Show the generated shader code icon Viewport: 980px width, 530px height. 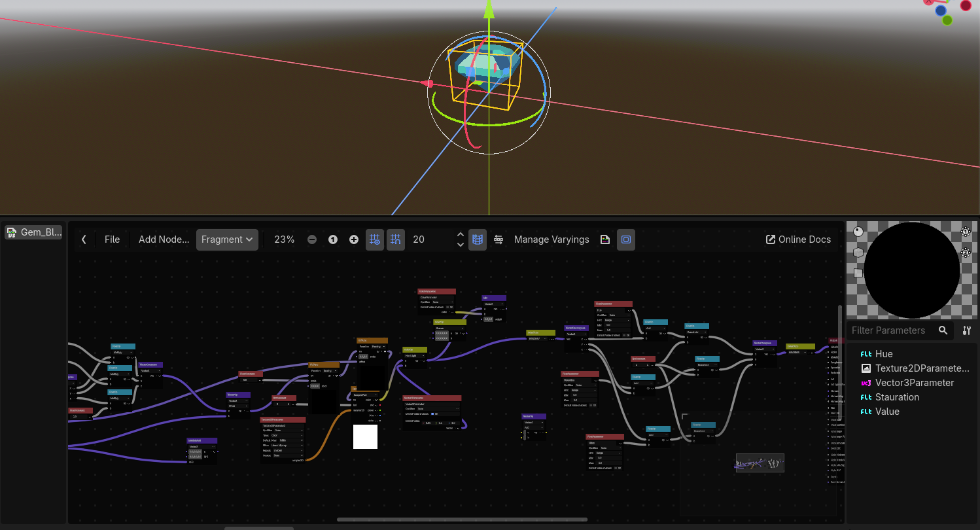[x=605, y=239]
